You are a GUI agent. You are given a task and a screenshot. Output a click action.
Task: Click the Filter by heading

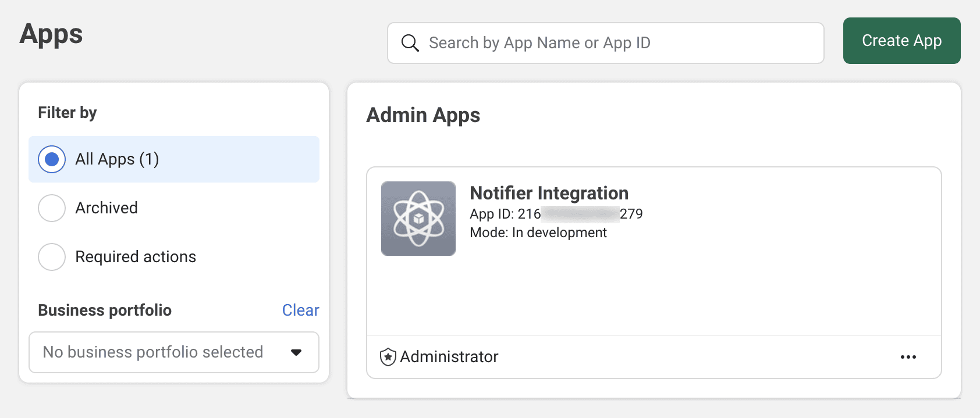click(68, 113)
